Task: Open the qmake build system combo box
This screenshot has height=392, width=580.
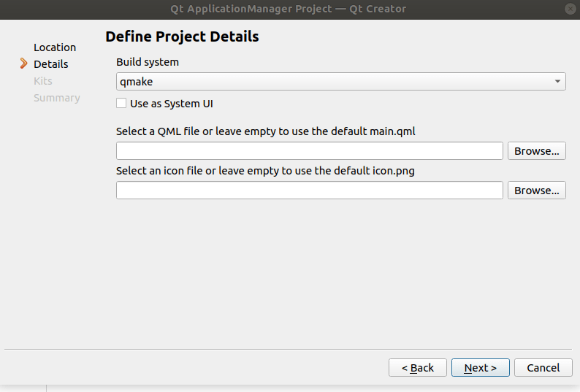Action: [x=340, y=82]
